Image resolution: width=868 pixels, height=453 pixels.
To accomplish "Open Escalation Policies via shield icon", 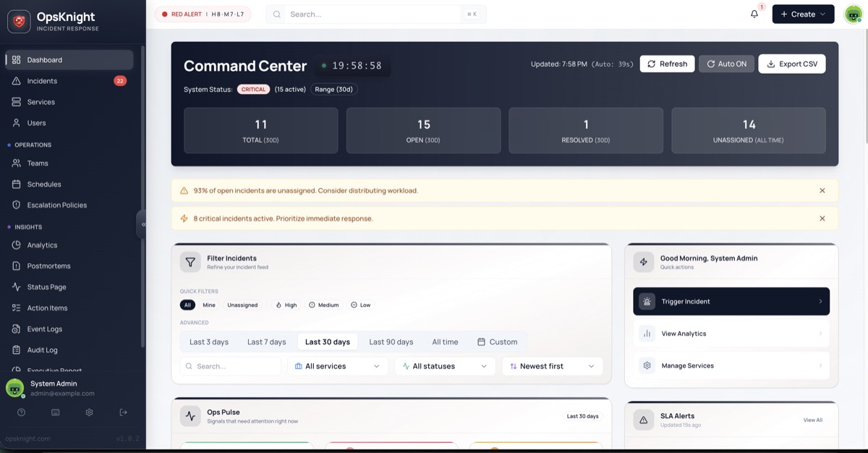I will tap(16, 205).
